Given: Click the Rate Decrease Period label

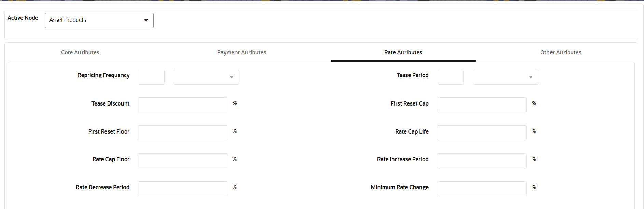Looking at the screenshot, I should tap(103, 187).
